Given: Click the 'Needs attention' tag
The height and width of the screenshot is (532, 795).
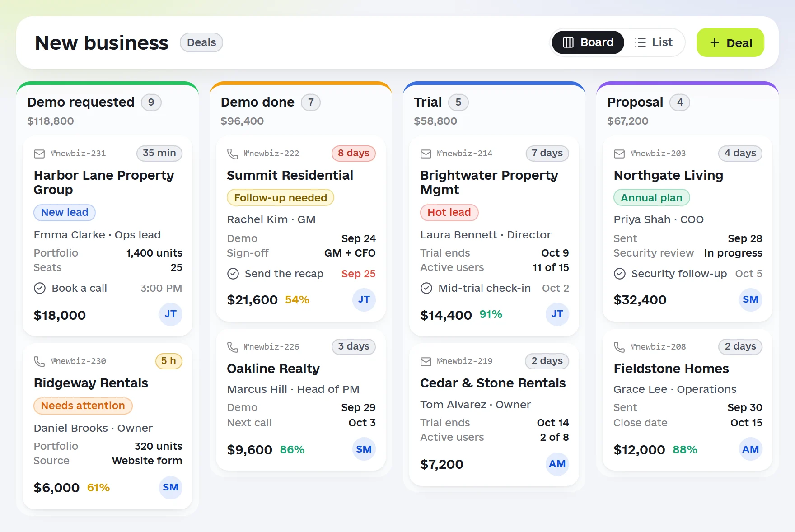Looking at the screenshot, I should (83, 406).
